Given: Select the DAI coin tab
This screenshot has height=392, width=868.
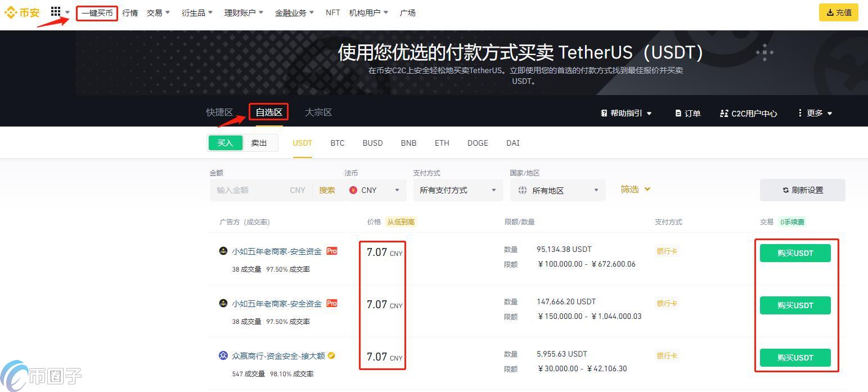Looking at the screenshot, I should coord(512,143).
